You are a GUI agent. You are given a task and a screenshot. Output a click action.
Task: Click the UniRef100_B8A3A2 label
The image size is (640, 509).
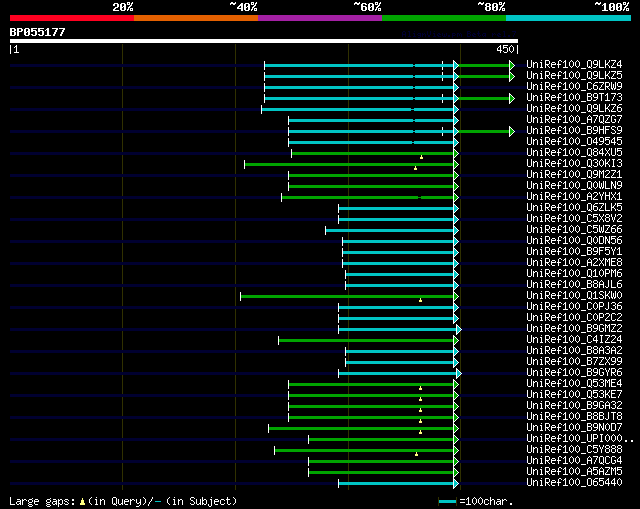point(574,351)
